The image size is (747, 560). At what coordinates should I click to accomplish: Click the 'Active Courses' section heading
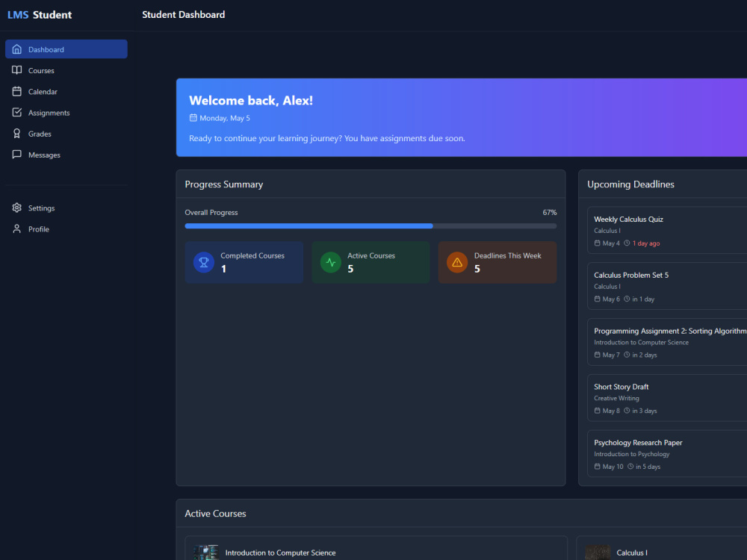pyautogui.click(x=215, y=514)
